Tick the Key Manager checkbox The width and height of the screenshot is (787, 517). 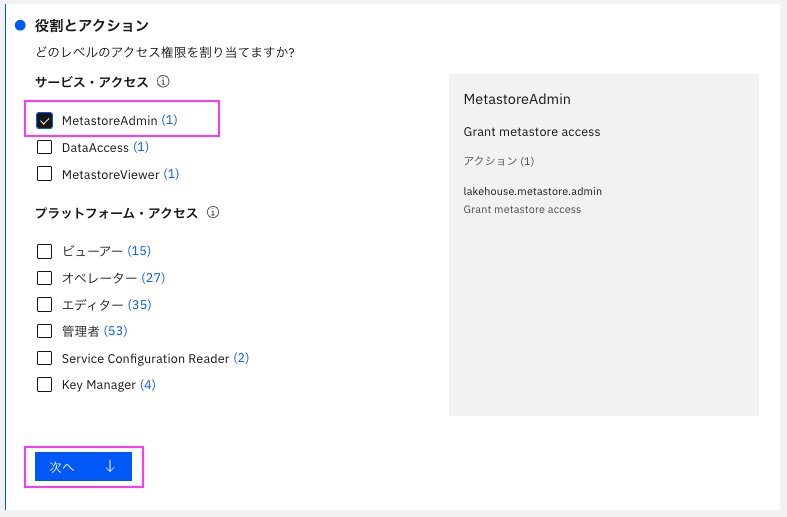click(x=45, y=384)
